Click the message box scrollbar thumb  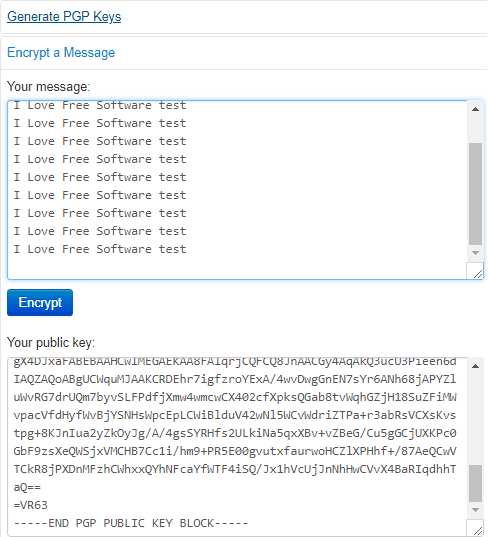pos(475,194)
